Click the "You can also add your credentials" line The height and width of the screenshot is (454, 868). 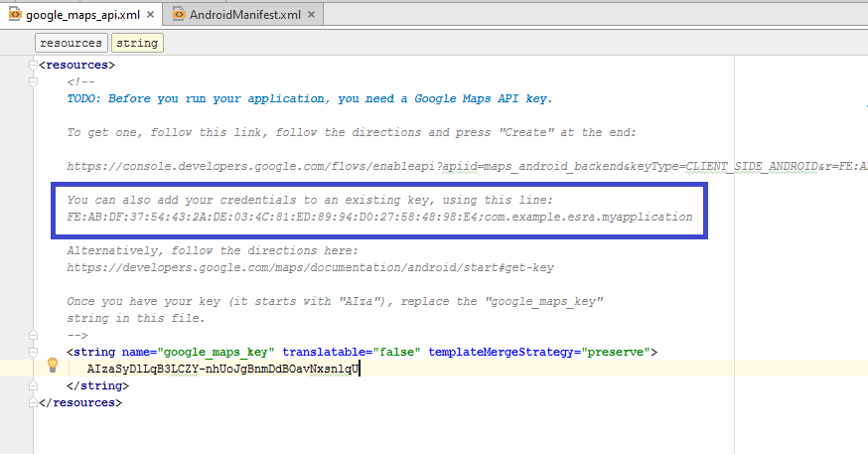[310, 200]
